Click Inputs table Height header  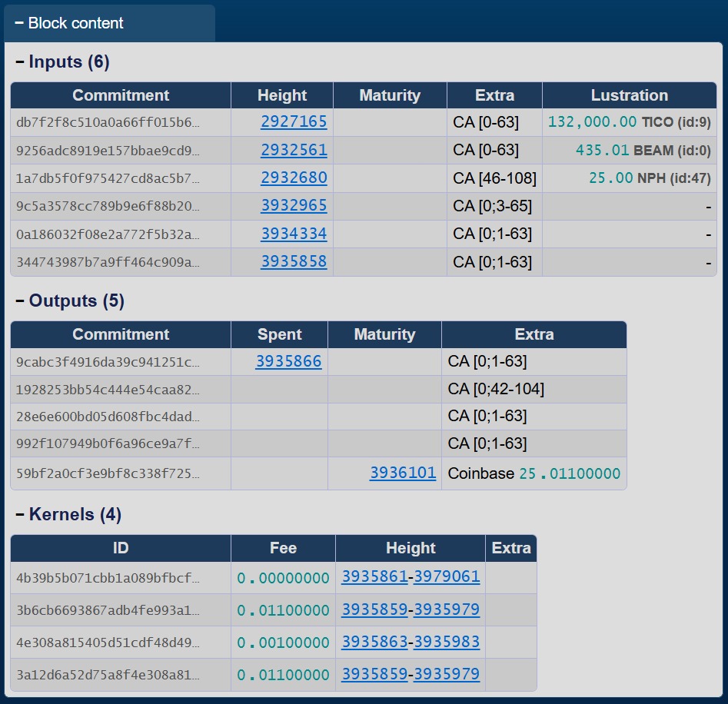(x=282, y=95)
